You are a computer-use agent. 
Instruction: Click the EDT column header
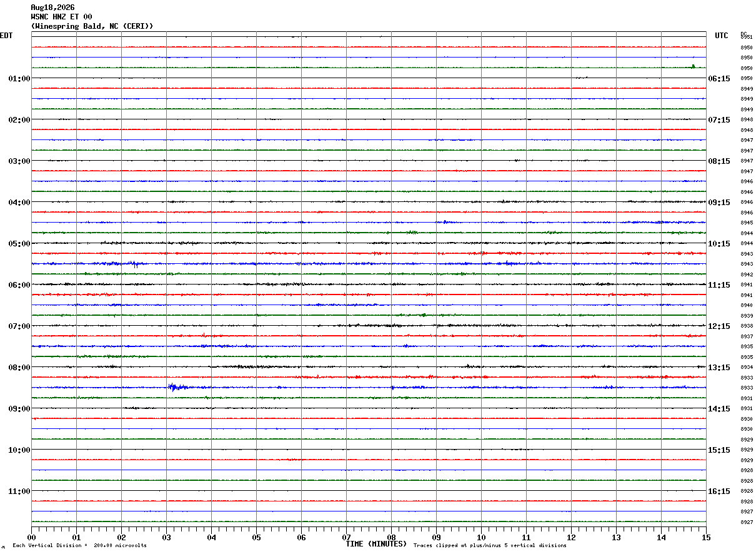click(6, 36)
